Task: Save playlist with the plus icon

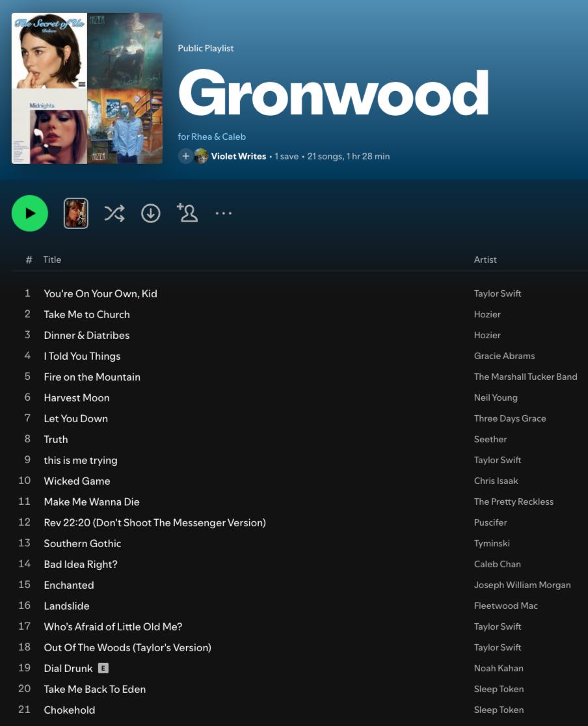Action: point(185,157)
